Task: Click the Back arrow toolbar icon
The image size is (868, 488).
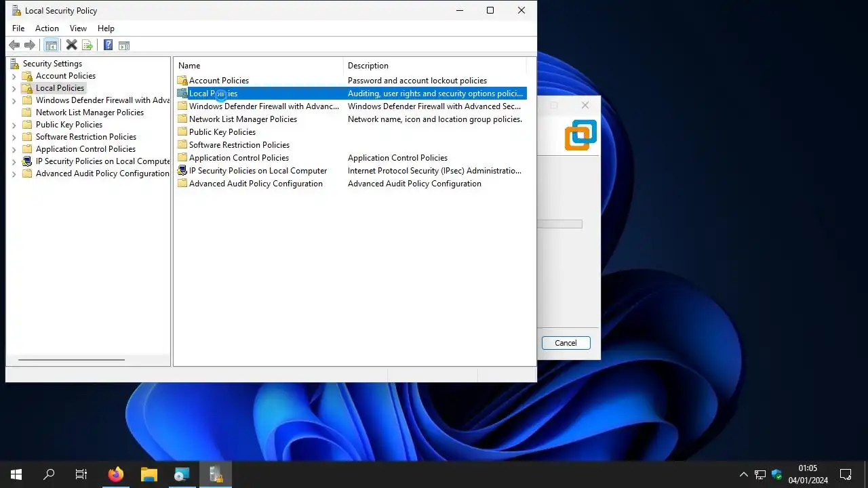Action: 14,45
